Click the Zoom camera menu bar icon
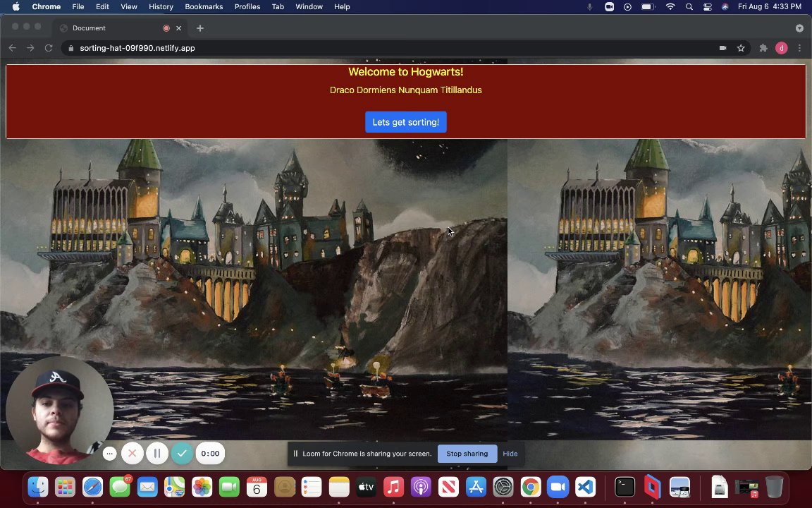This screenshot has width=812, height=508. click(610, 7)
